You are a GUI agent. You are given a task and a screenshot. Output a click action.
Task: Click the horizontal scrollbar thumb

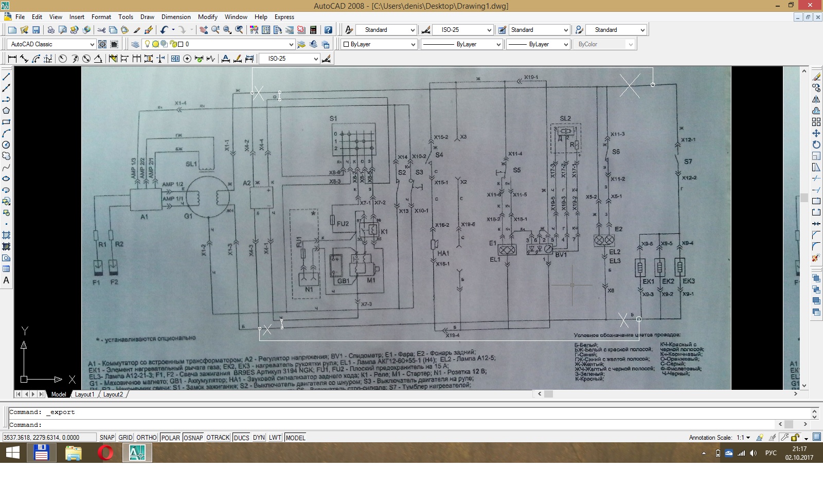click(549, 394)
